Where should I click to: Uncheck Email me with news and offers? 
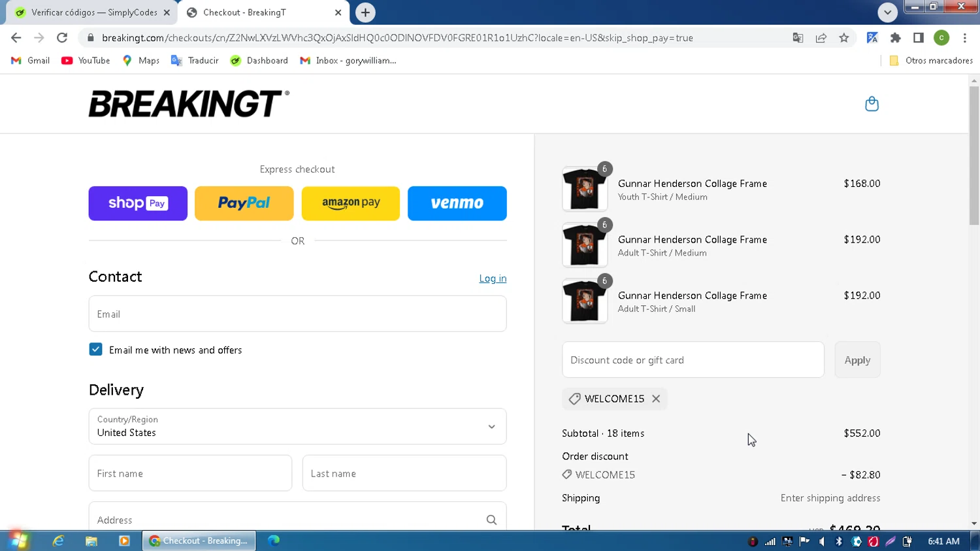point(95,350)
